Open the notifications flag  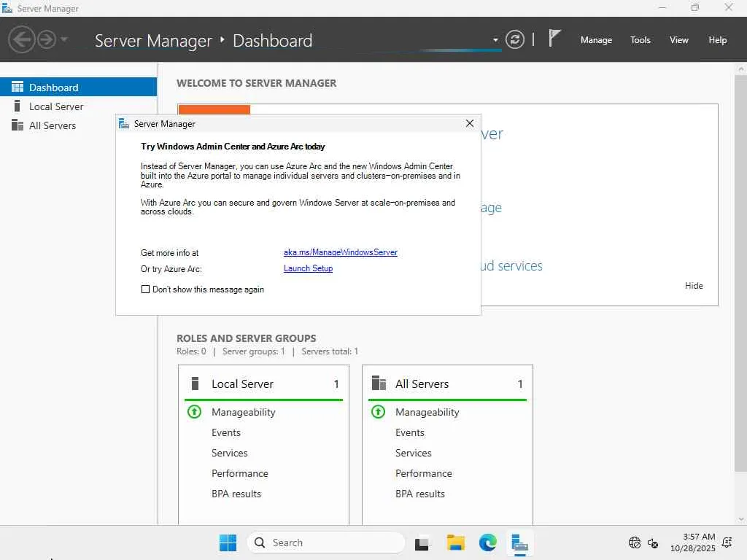tap(554, 38)
